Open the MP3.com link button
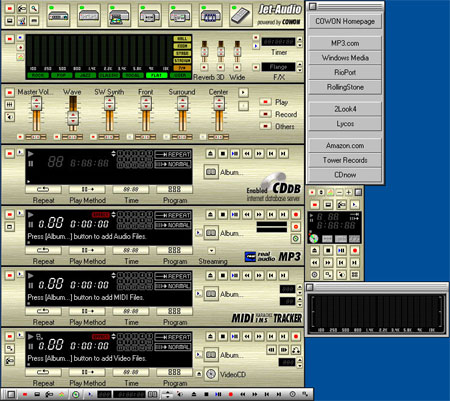Screen dimensions: 450x401 pos(345,43)
